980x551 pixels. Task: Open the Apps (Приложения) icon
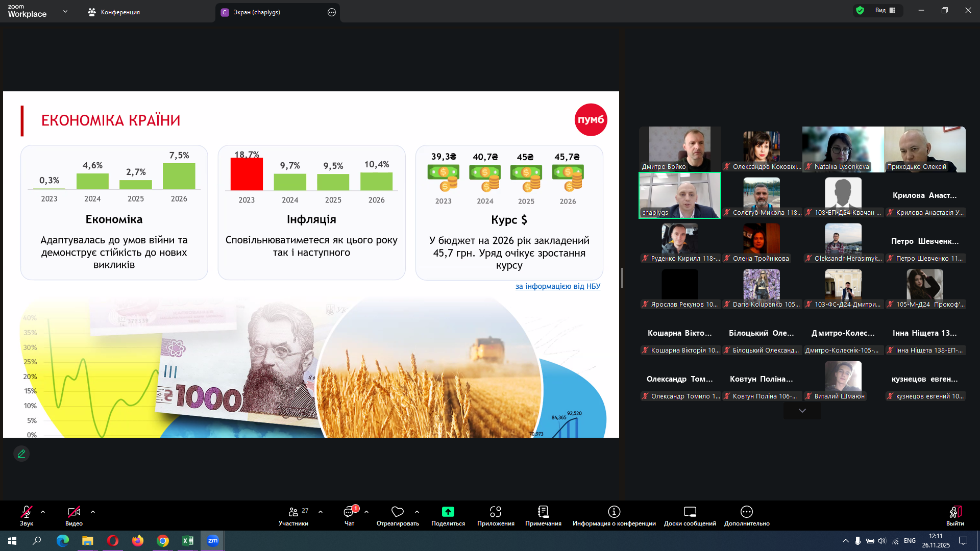coord(495,512)
